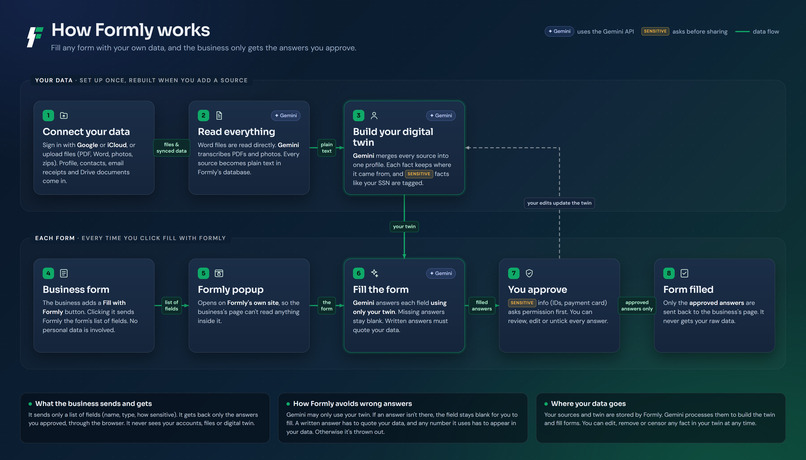Click the person icon on Build your digital twin card
This screenshot has width=806, height=460.
tap(374, 116)
